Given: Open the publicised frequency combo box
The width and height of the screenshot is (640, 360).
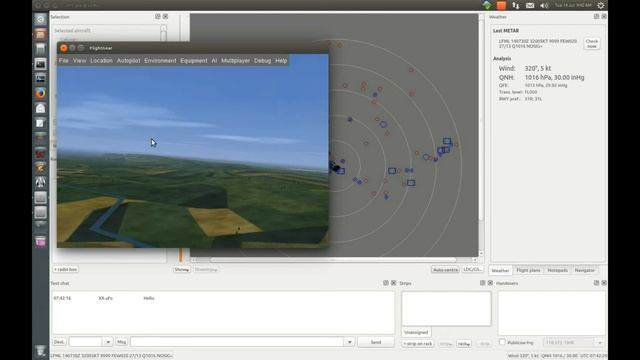Looking at the screenshot, I should (573, 342).
